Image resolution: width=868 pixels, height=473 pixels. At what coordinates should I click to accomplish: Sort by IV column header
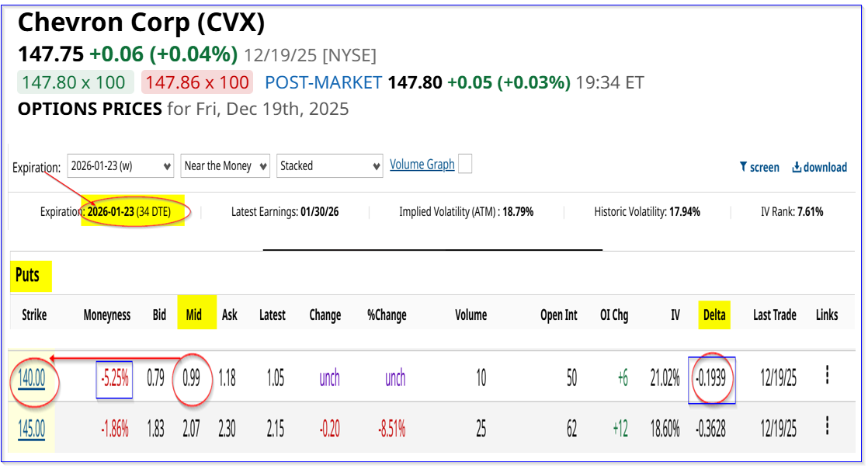pyautogui.click(x=675, y=315)
